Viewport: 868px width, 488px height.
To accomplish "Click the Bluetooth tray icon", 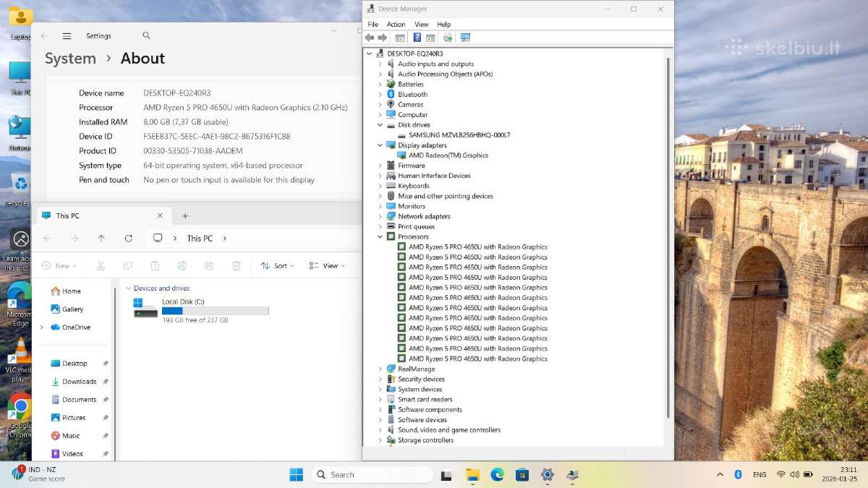I will [739, 474].
